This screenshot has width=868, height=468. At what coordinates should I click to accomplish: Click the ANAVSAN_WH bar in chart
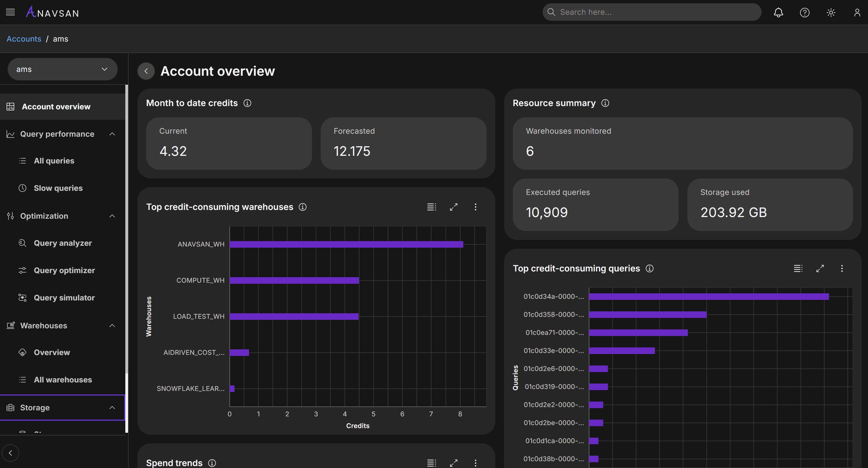[346, 244]
